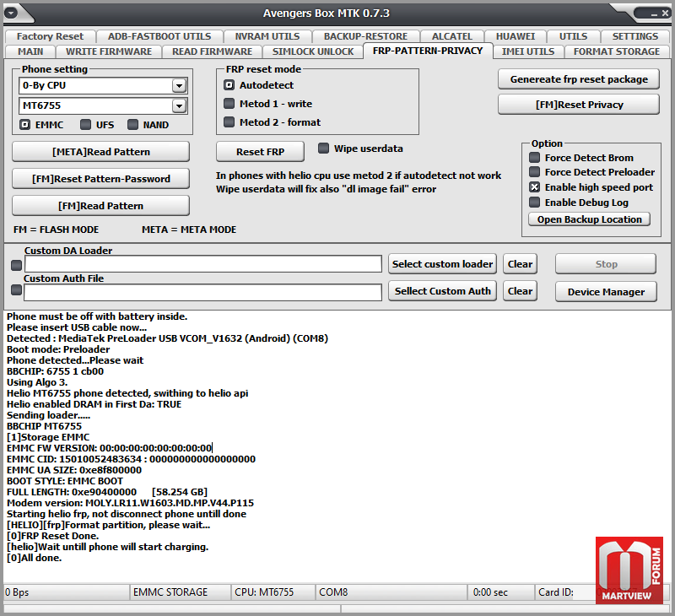This screenshot has width=675, height=616.
Task: Enable Force Detect Preloader option
Action: pyautogui.click(x=534, y=172)
